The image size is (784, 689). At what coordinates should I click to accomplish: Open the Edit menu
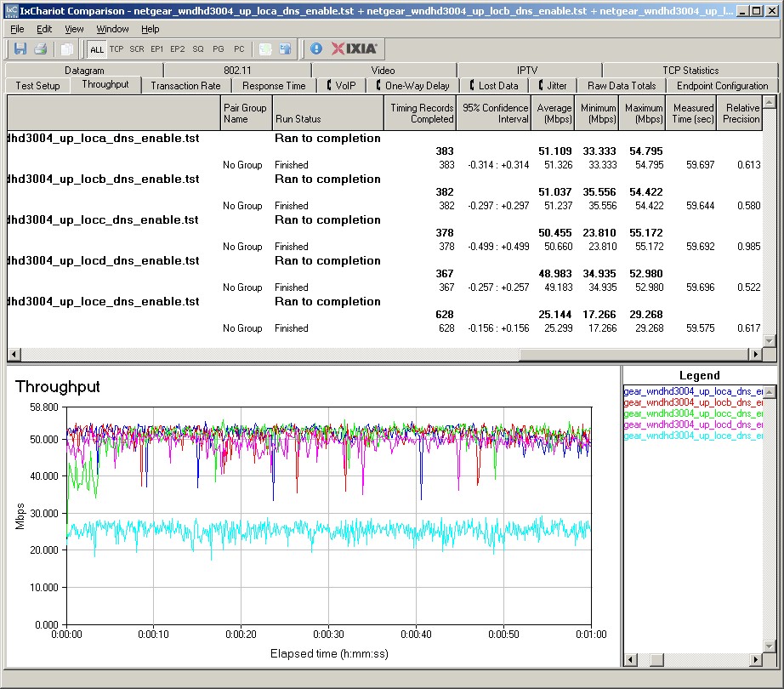coord(44,29)
